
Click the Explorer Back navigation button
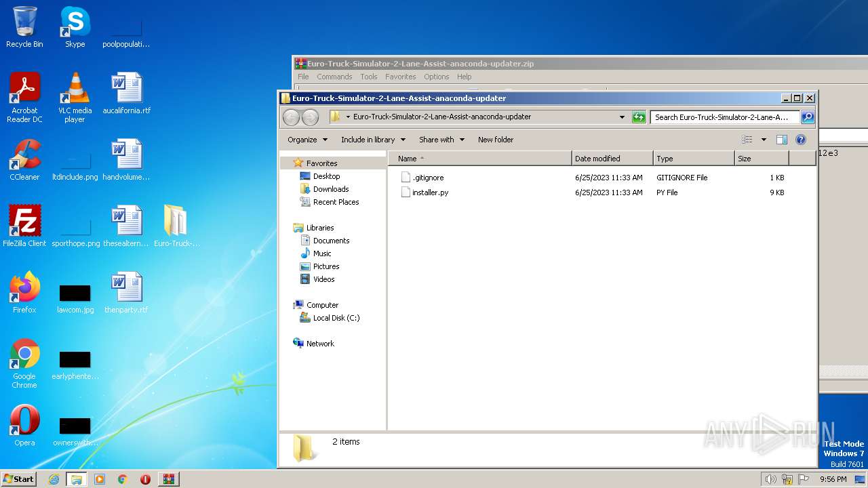[x=291, y=117]
